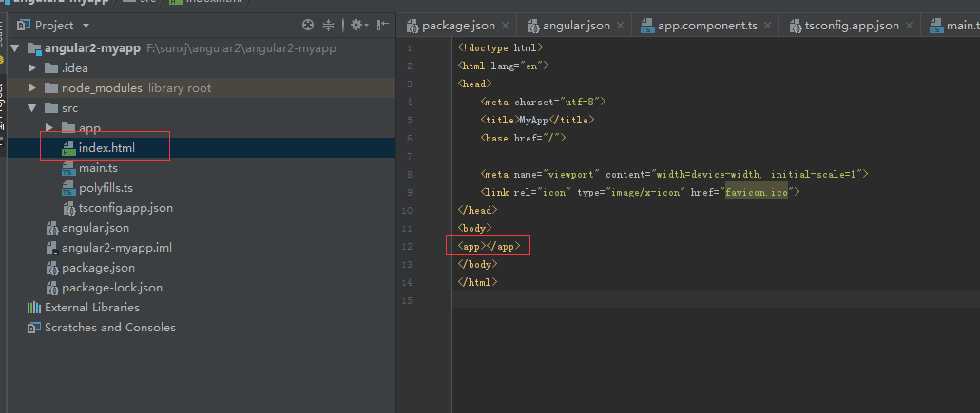Click the <!doctype html> line

(501, 47)
